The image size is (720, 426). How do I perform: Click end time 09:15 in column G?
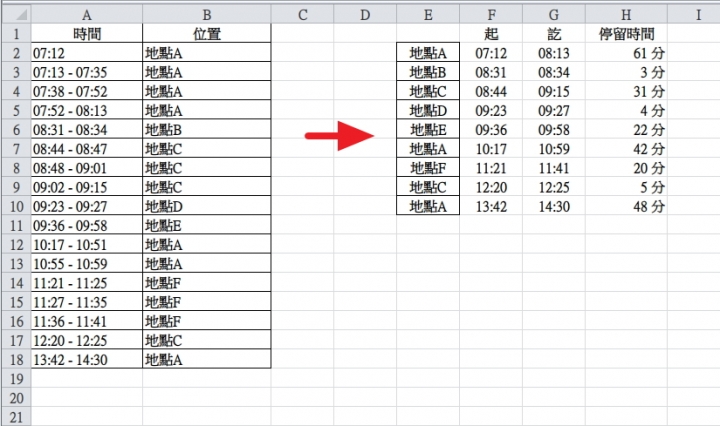(x=554, y=91)
